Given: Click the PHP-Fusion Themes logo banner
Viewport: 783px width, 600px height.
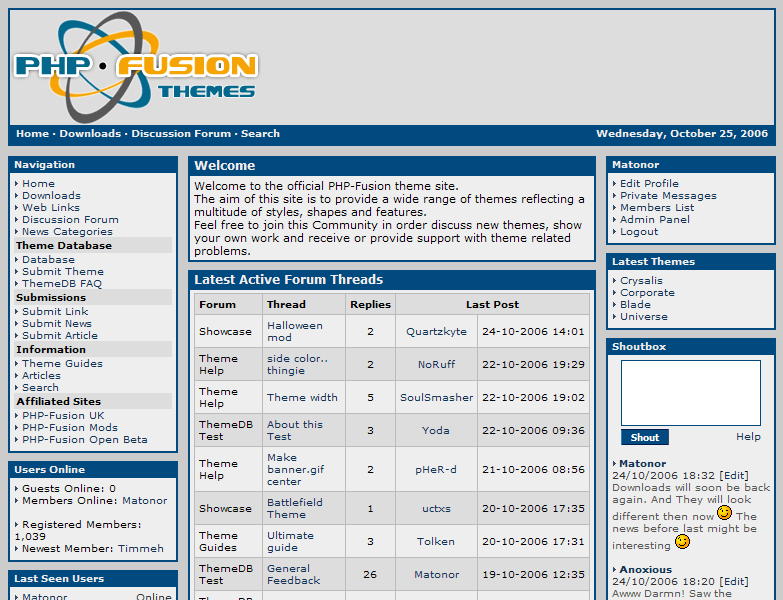Looking at the screenshot, I should pyautogui.click(x=136, y=67).
